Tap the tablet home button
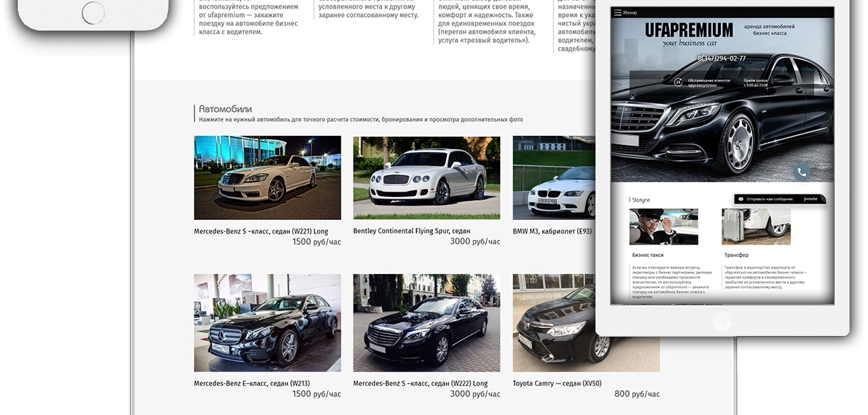 722,320
